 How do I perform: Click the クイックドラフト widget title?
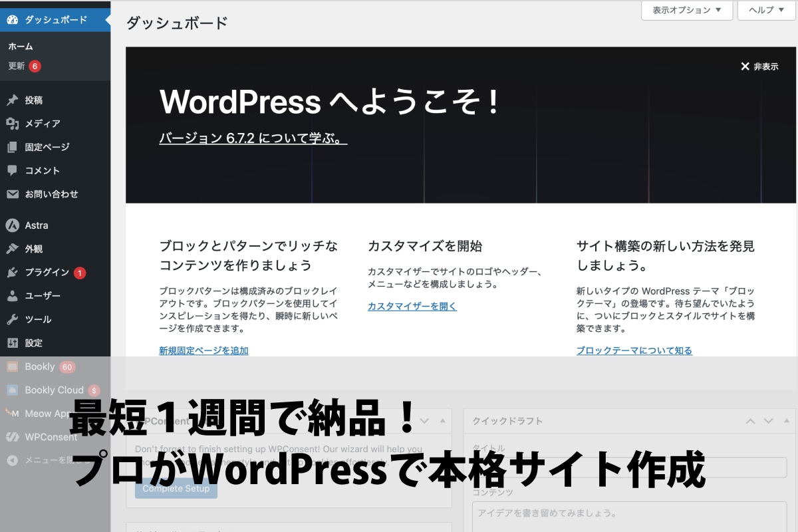click(507, 421)
